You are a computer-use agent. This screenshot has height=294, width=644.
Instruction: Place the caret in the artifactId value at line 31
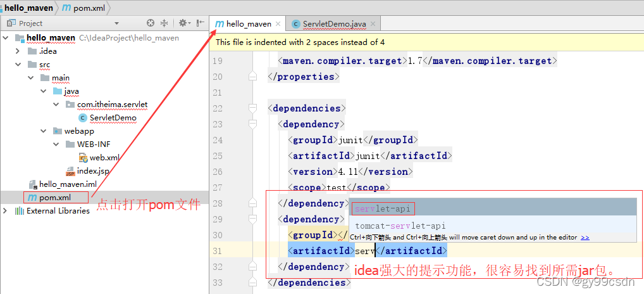365,250
